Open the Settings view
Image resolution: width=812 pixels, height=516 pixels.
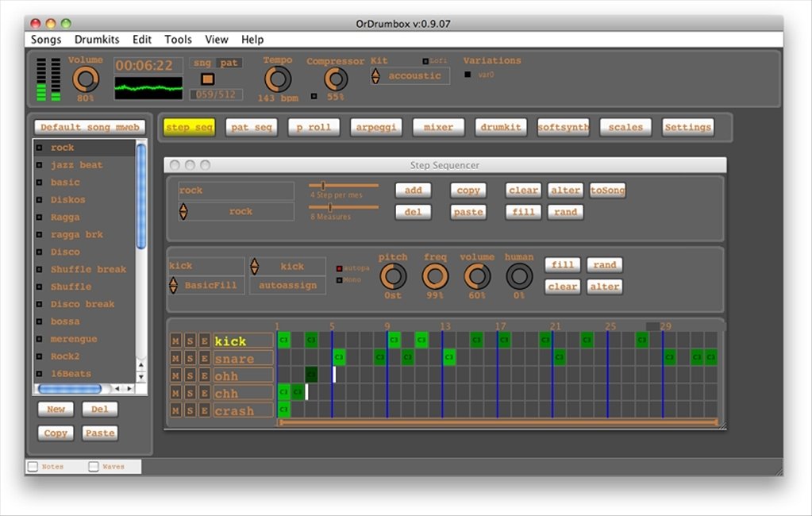[688, 128]
